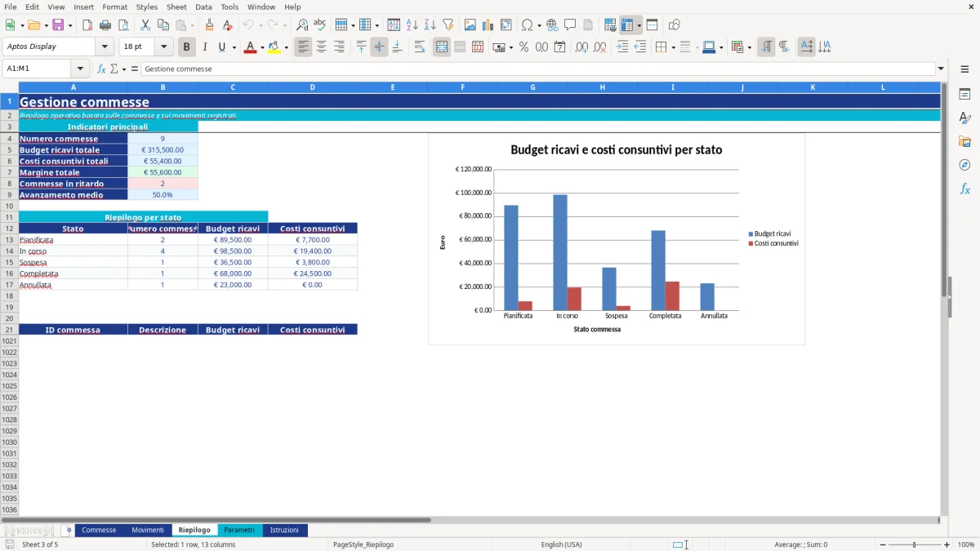Viewport: 980px width, 551px height.
Task: Click Clear Direct Formatting icon
Action: click(x=227, y=25)
